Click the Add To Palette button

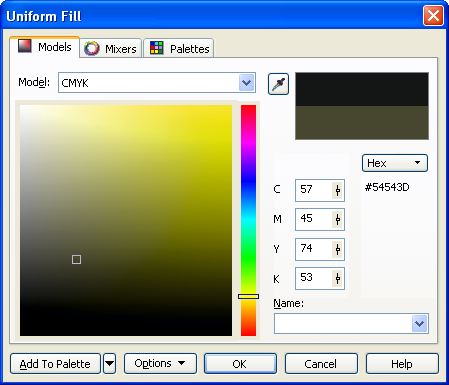(x=55, y=364)
